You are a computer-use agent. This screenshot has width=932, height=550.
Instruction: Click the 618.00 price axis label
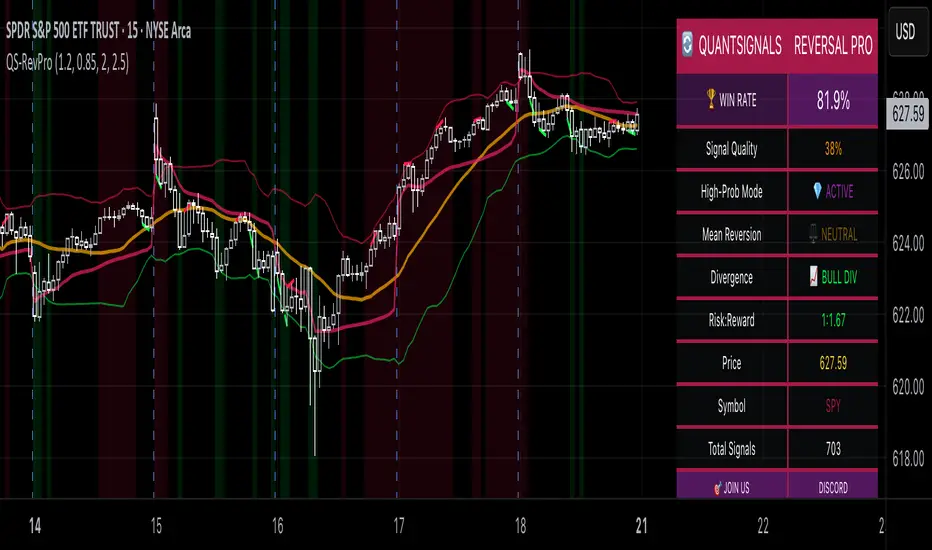click(908, 458)
